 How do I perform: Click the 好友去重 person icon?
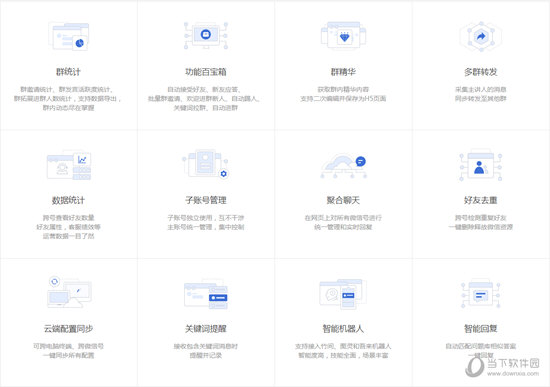[x=481, y=165]
